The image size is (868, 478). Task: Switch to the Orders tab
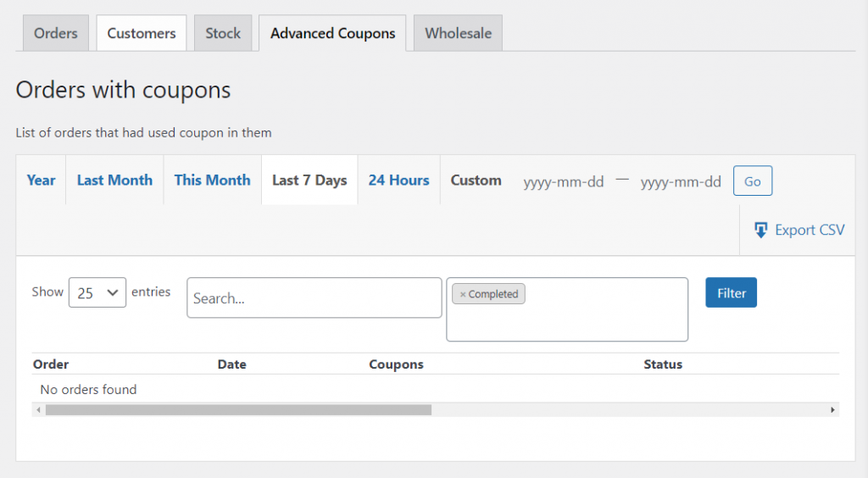(x=56, y=33)
